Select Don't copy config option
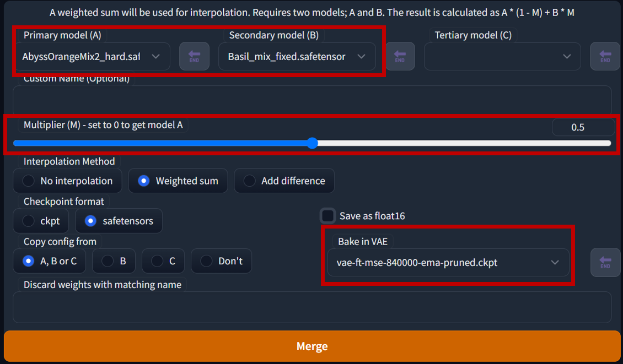Screen dimensions: 623x364 221,261
